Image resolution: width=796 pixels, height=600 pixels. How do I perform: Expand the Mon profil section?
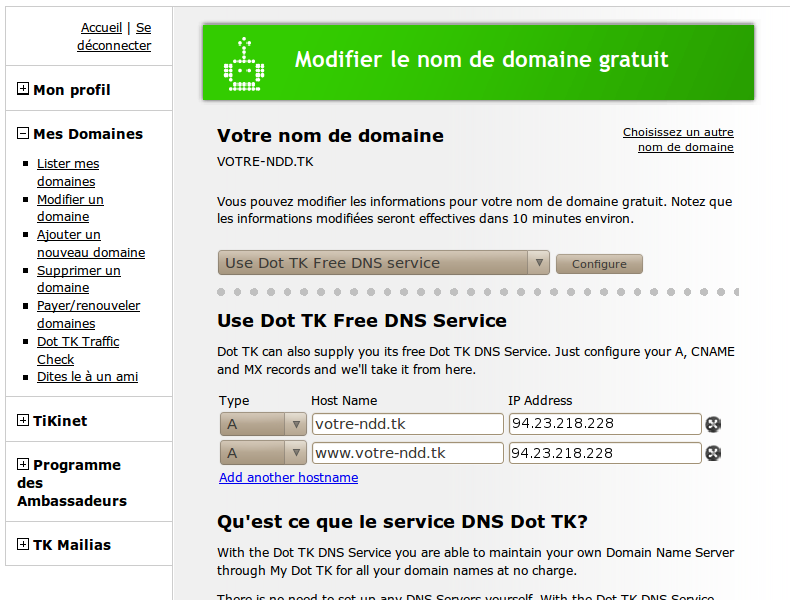point(23,88)
